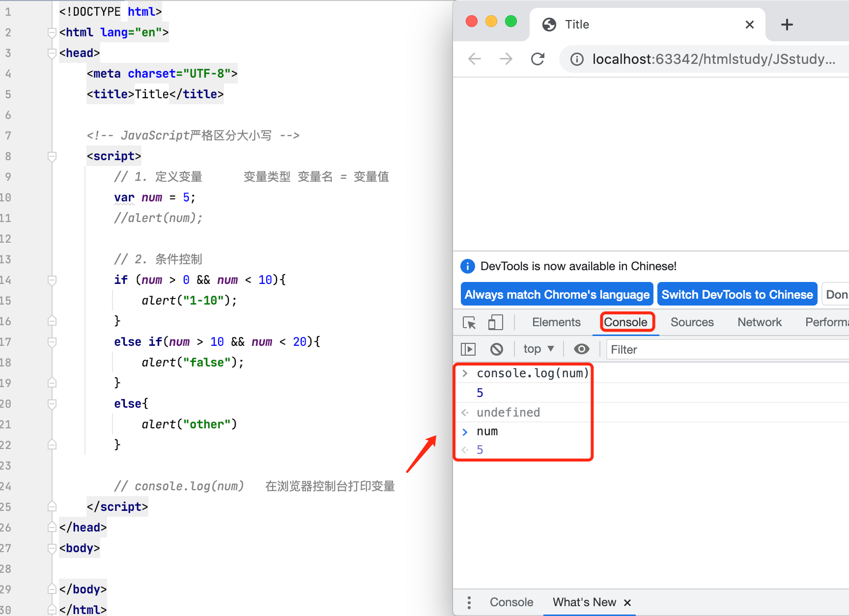Click the console Filter input field

pyautogui.click(x=728, y=349)
